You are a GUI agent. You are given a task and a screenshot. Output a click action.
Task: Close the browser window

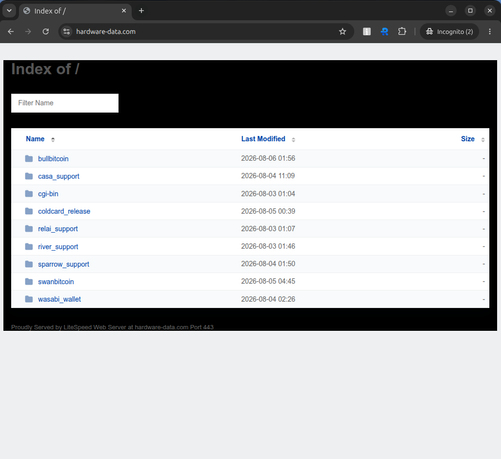pos(489,11)
